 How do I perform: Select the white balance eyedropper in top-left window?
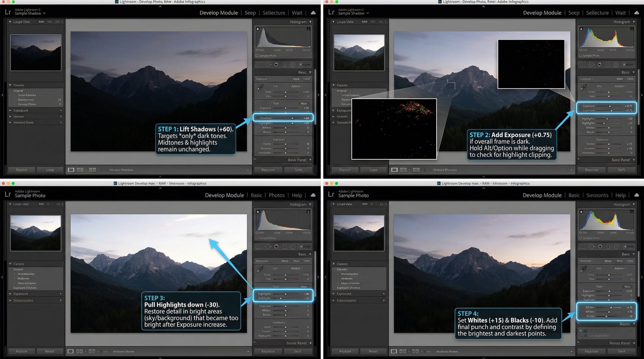click(x=260, y=87)
